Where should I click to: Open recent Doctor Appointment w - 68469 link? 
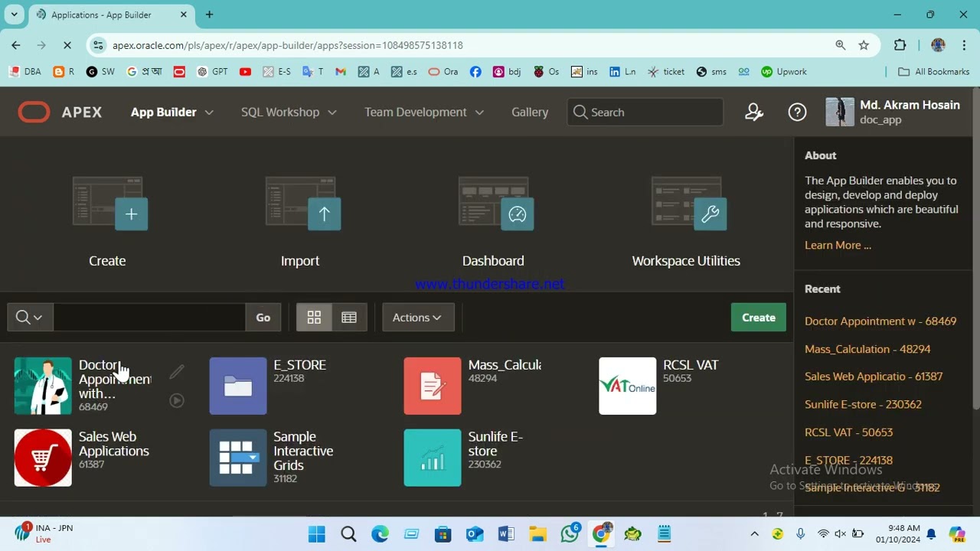pos(880,321)
